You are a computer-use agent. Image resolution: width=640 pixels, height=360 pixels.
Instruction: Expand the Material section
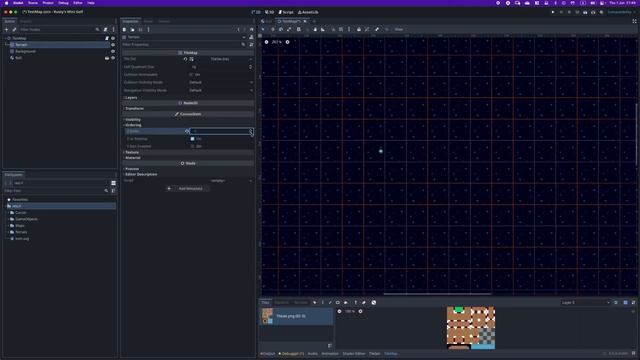[x=133, y=158]
